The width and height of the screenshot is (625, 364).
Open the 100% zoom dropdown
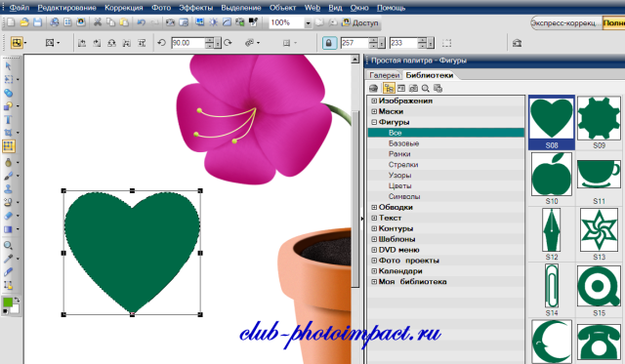pyautogui.click(x=308, y=23)
